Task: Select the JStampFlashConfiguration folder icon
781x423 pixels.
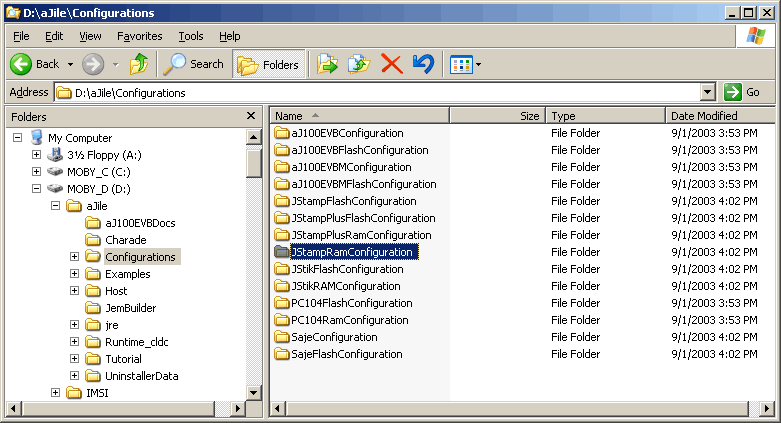Action: [282, 201]
